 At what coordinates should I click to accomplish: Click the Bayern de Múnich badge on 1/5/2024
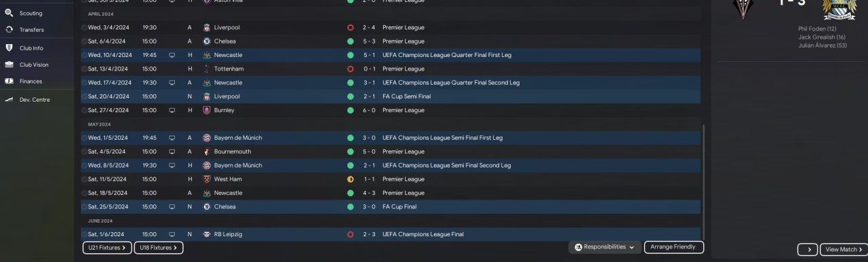[x=207, y=138]
